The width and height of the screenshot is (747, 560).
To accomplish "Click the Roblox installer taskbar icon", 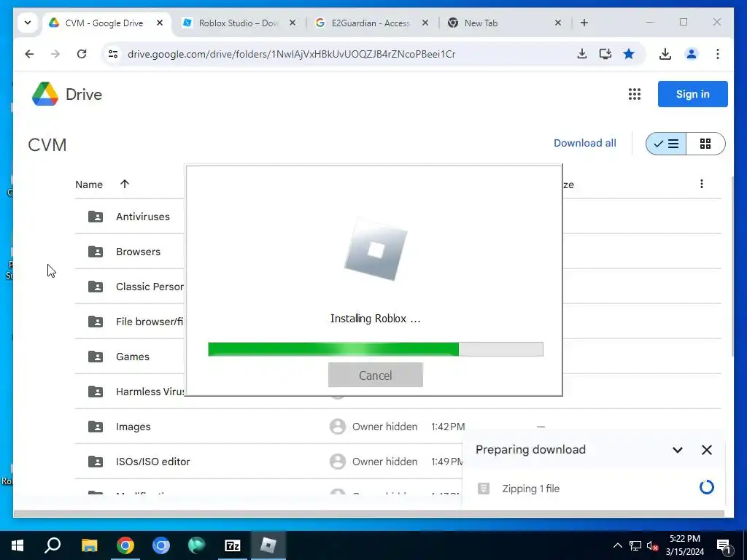I will pos(268,545).
